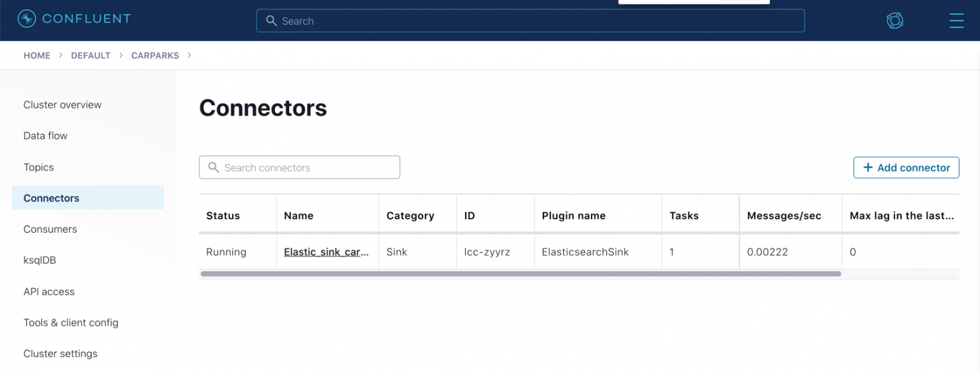Image resolution: width=980 pixels, height=373 pixels.
Task: Click the Confluent compass logo
Action: (x=26, y=18)
